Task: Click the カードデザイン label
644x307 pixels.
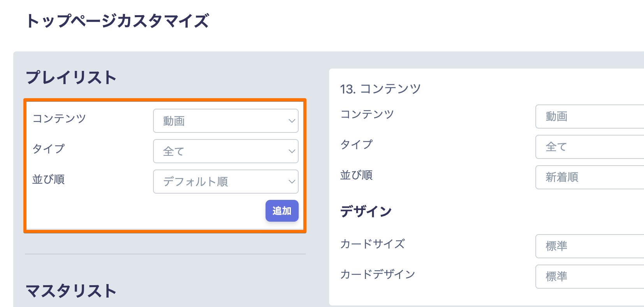Action: coord(378,274)
